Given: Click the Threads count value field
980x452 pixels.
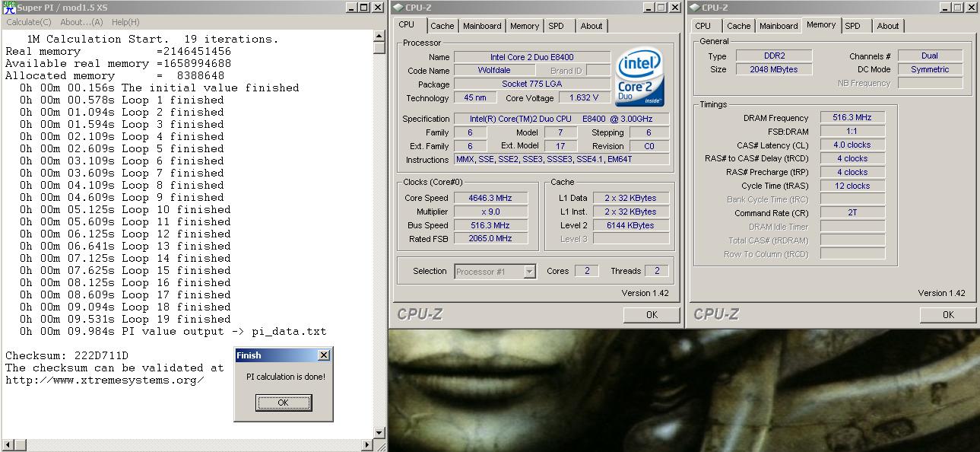Looking at the screenshot, I should 656,271.
